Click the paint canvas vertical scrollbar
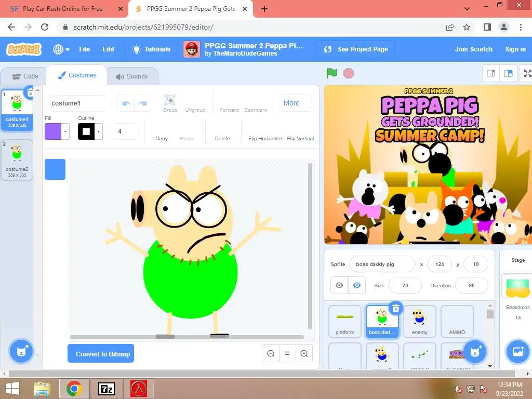This screenshot has width=532, height=399. 310,246
